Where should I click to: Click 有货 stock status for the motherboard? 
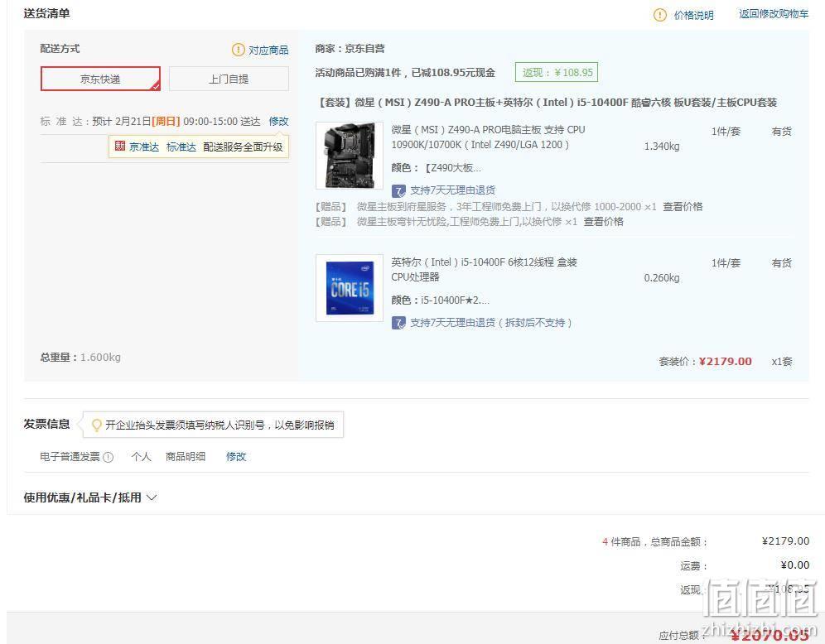point(781,132)
